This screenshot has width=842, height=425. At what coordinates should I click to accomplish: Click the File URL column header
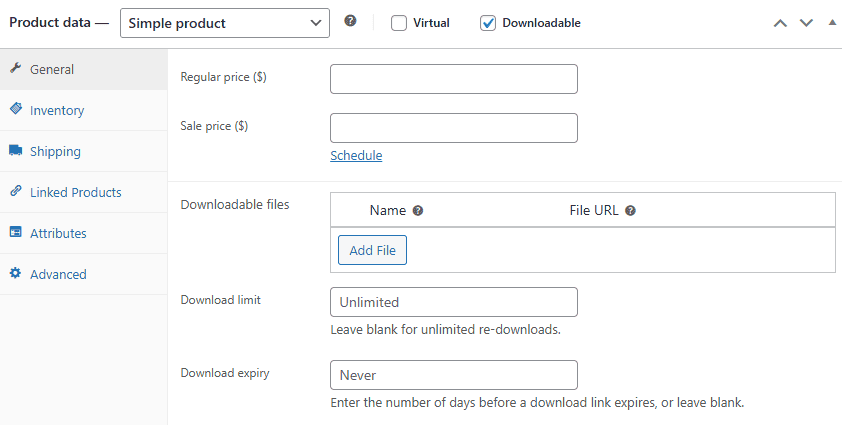(x=594, y=211)
